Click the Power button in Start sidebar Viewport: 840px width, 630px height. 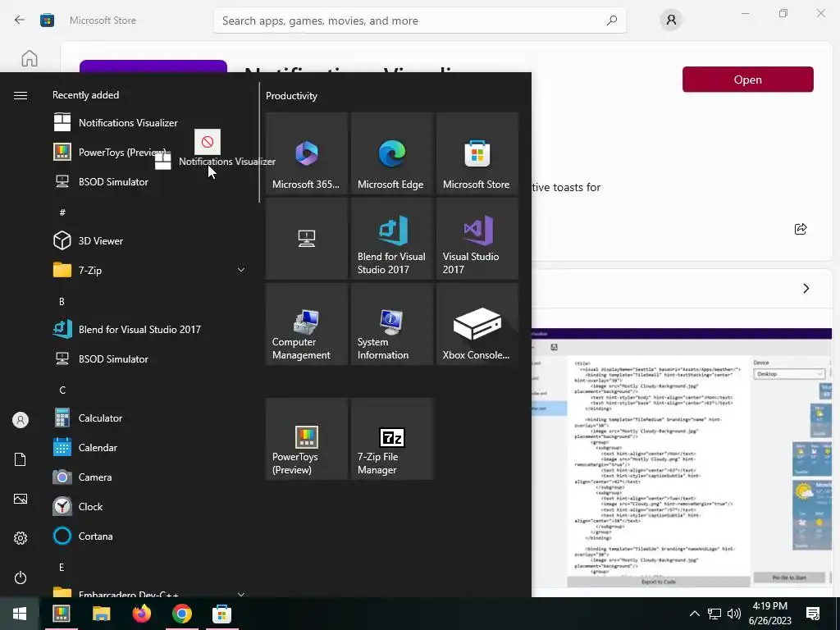[x=21, y=577]
